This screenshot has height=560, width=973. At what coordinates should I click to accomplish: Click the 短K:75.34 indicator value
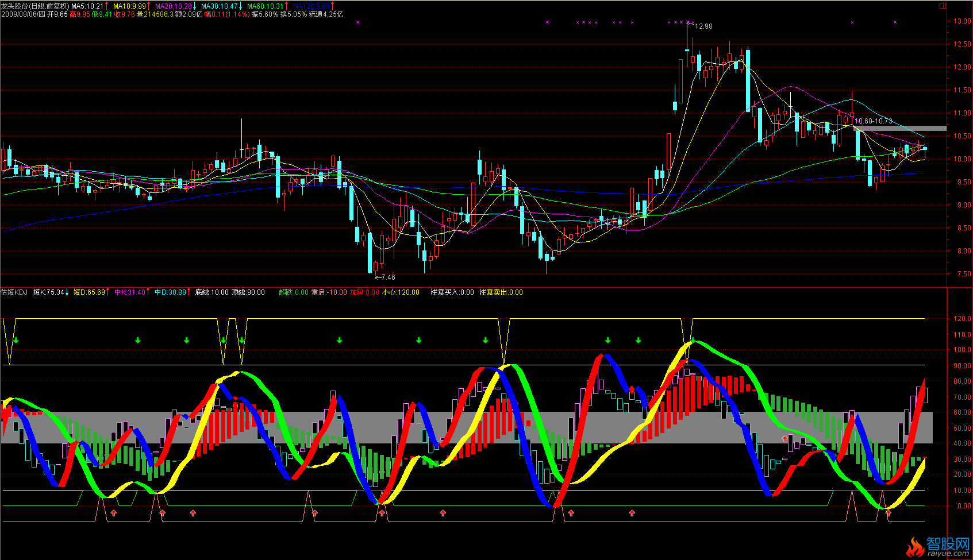click(49, 292)
